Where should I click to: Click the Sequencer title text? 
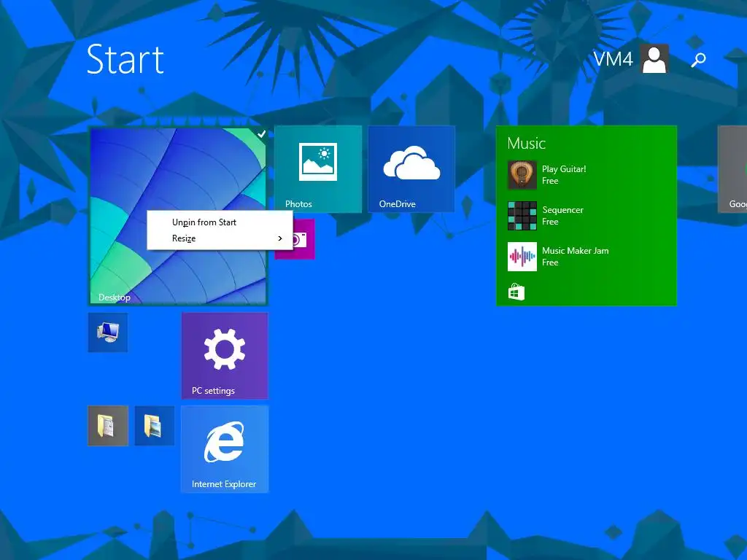(562, 210)
